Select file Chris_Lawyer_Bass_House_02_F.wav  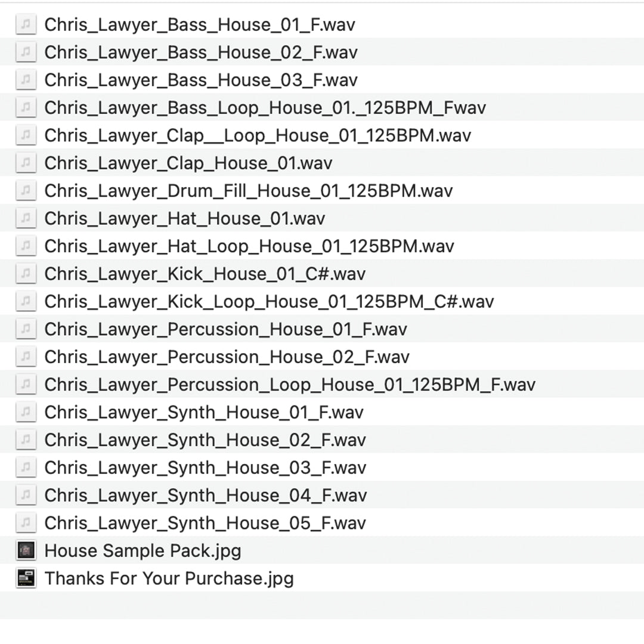click(200, 52)
